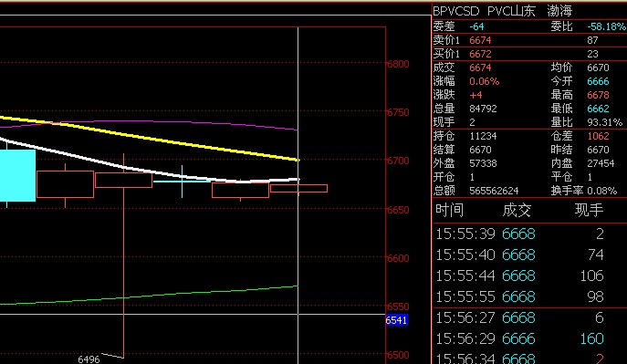Click the 成交 column header in trade list
627x364 pixels.
click(517, 210)
